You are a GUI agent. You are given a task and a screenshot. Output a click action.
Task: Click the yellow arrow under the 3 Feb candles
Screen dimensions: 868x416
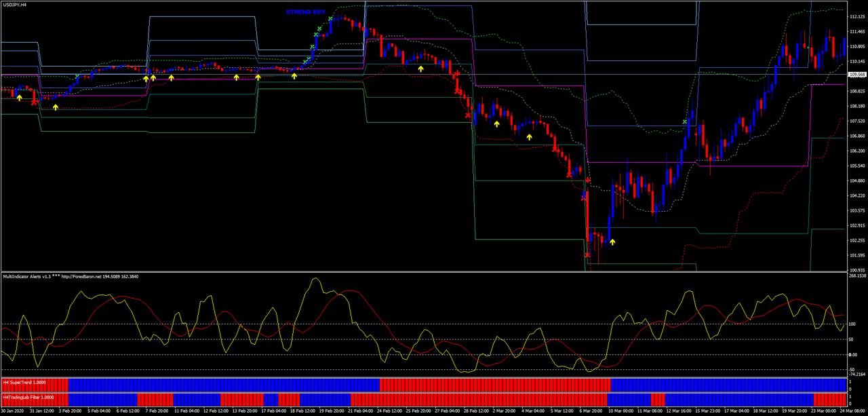tap(56, 107)
